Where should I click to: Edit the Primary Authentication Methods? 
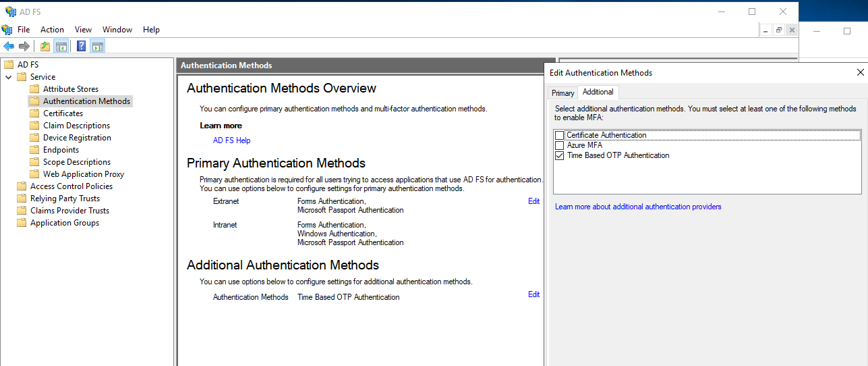pyautogui.click(x=533, y=201)
